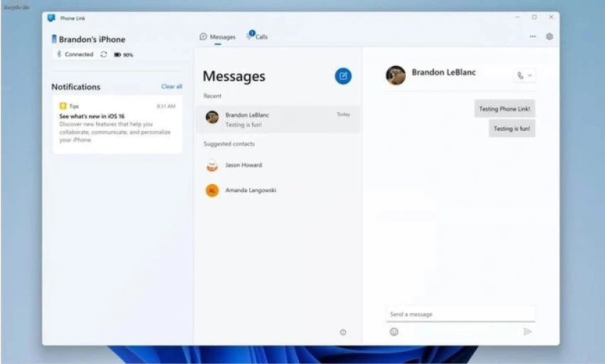Click the 8:31 AM notification timestamp
This screenshot has width=605, height=364.
click(166, 106)
